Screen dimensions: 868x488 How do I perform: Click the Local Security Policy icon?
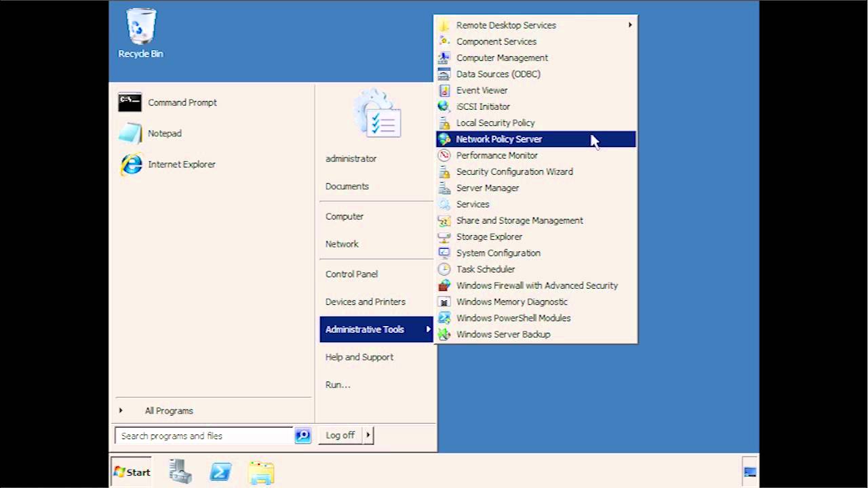point(444,123)
